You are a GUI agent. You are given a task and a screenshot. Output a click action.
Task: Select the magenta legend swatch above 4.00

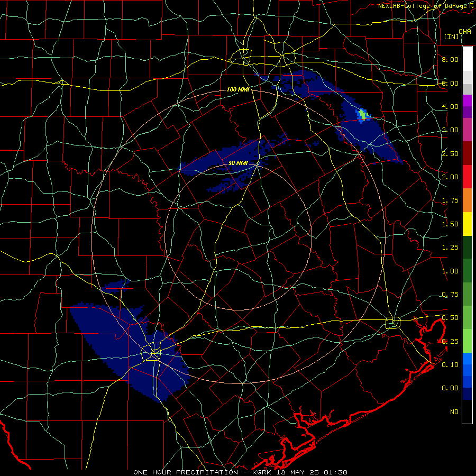[x=467, y=100]
